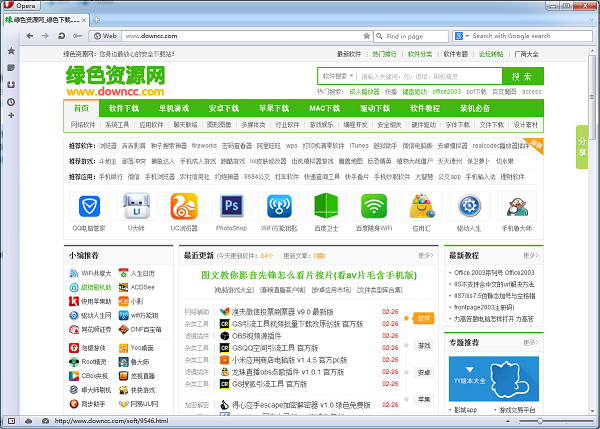Click the Forward navigation arrow

45,36
